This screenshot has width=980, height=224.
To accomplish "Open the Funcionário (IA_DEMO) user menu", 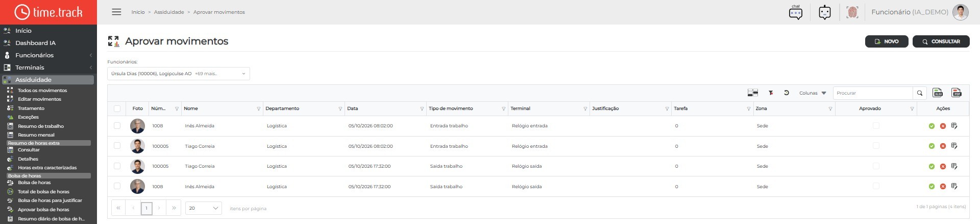I will coord(910,12).
